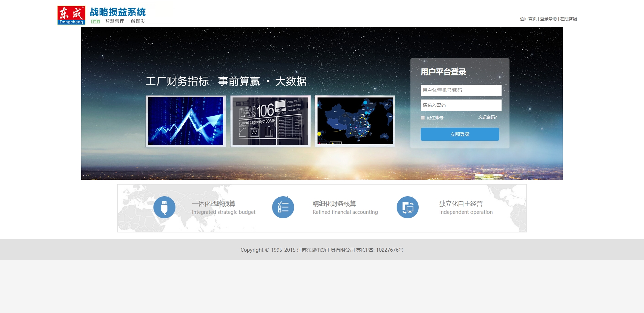The width and height of the screenshot is (644, 313).
Task: Click the refined financial accounting checklist icon
Action: click(x=283, y=207)
